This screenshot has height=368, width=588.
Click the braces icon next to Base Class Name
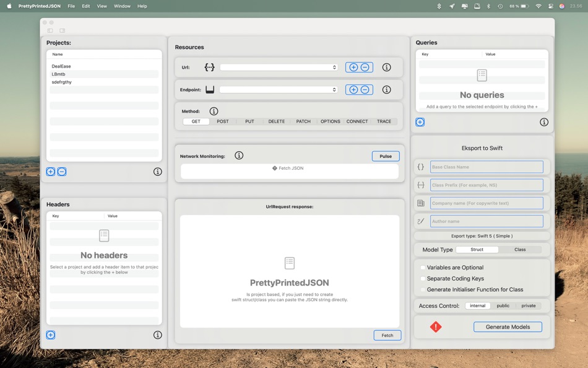click(x=422, y=167)
